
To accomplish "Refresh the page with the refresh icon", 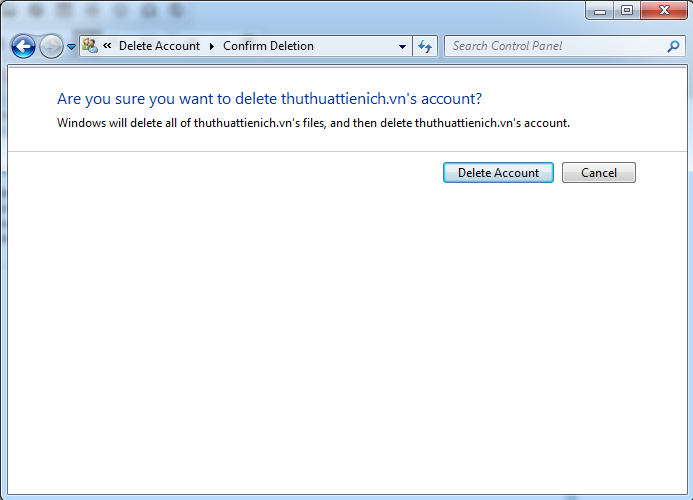I will pos(425,46).
